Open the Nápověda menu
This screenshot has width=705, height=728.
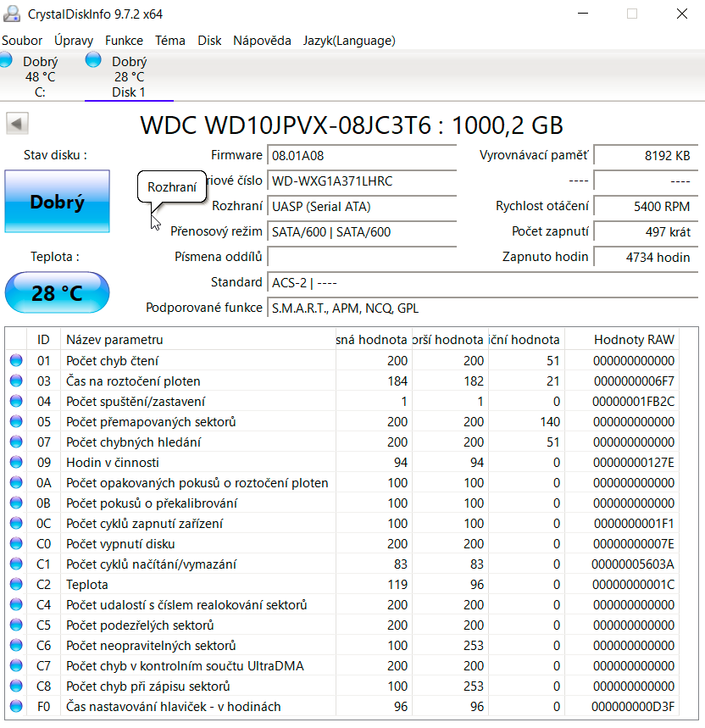pos(262,41)
